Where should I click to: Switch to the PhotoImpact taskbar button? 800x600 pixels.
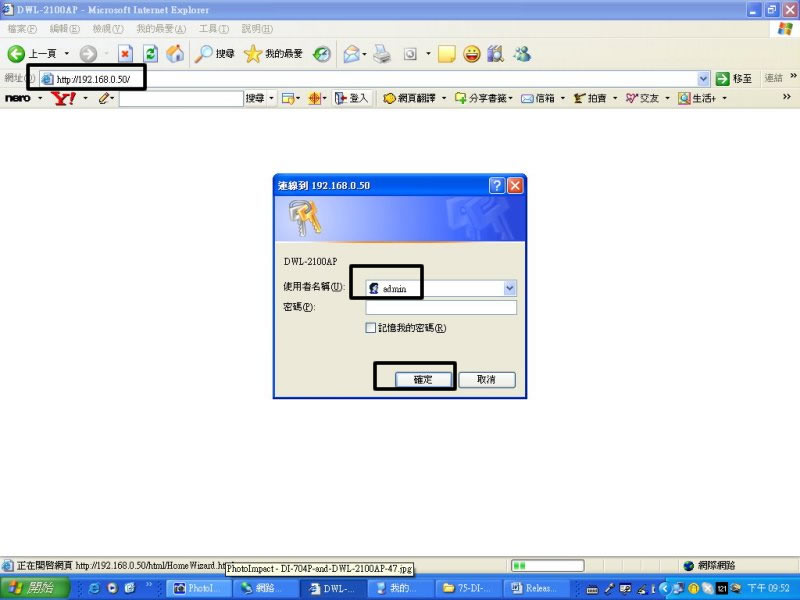point(199,588)
